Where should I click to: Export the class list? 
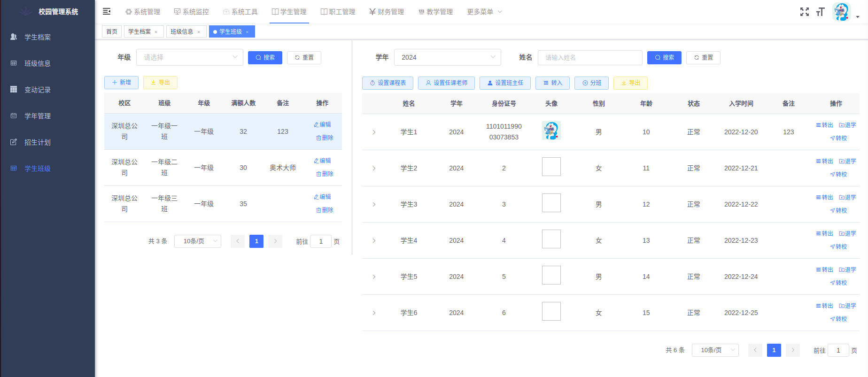pos(160,83)
